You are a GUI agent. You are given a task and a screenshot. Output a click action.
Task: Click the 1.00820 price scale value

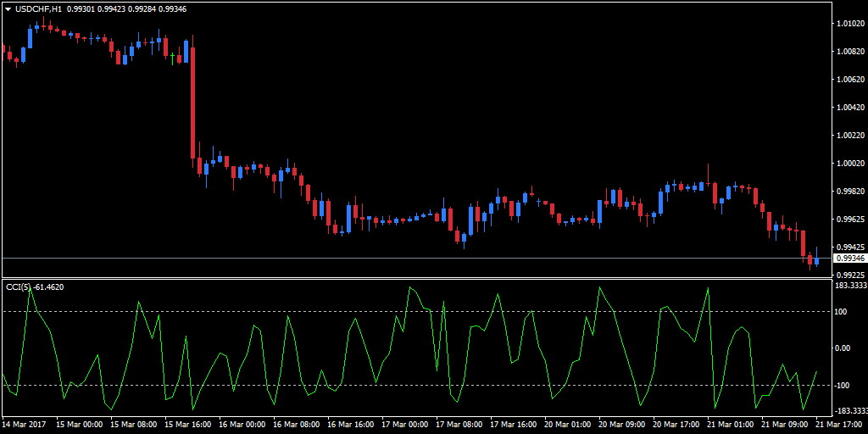[849, 52]
